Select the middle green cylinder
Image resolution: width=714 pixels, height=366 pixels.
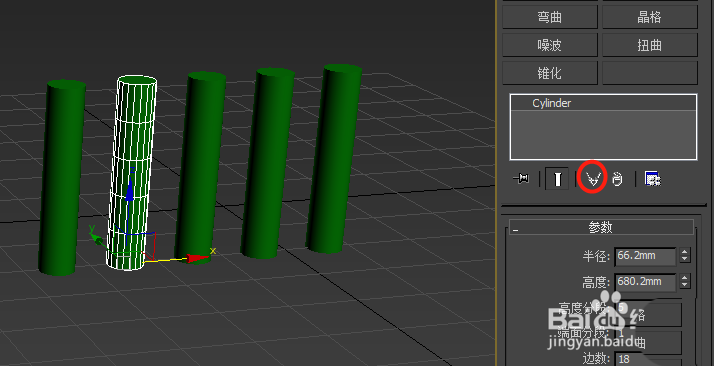click(200, 167)
